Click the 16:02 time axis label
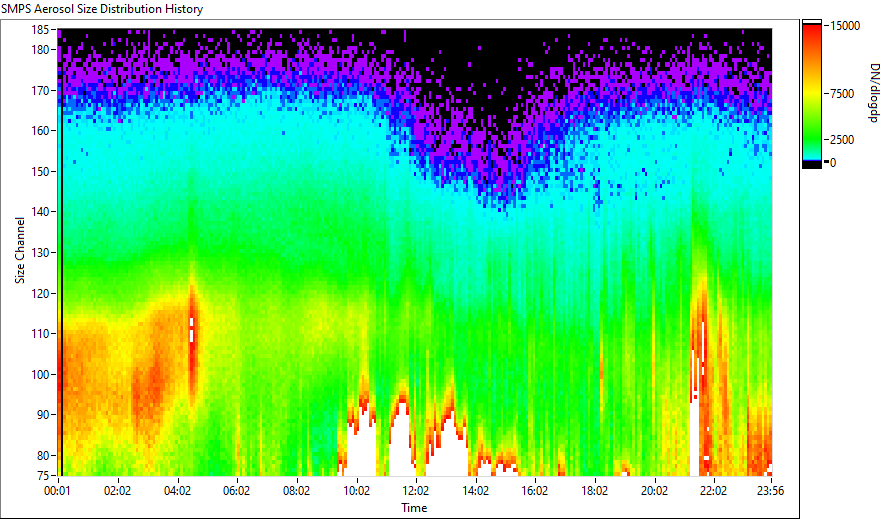This screenshot has width=884, height=519. pos(534,491)
